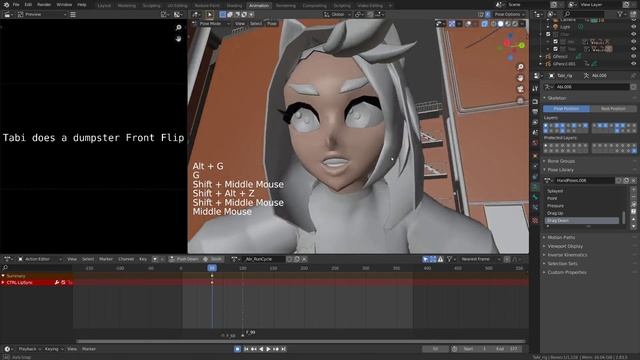
Task: Select the Pose Position toggle
Action: 566,109
